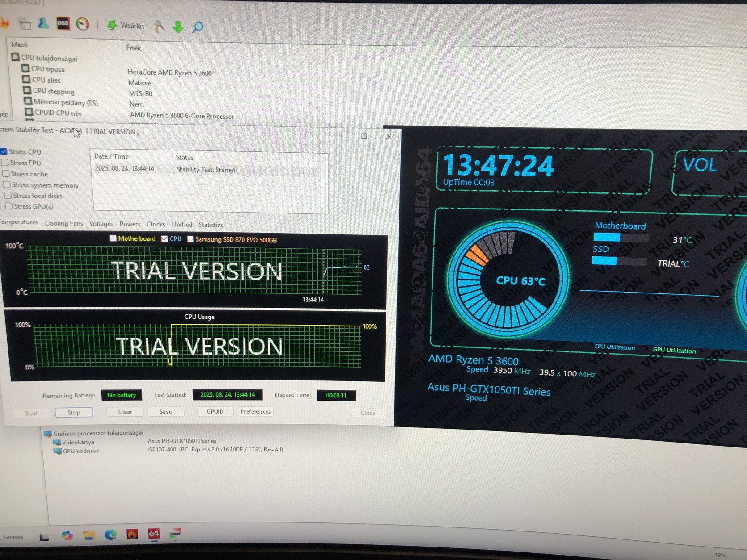Stop the stability test

pos(74,412)
